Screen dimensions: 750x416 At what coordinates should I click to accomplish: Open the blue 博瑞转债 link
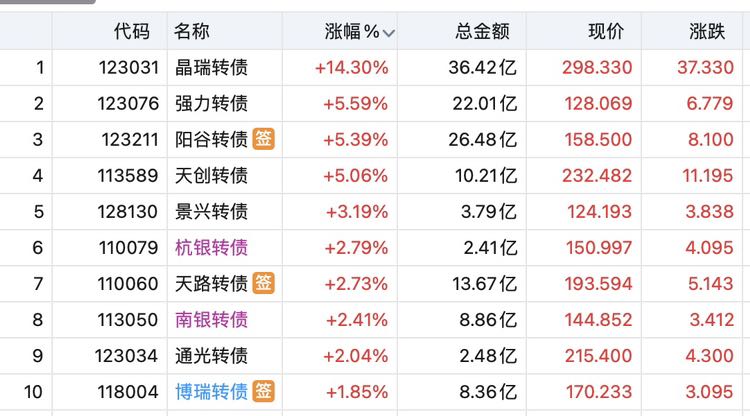211,392
